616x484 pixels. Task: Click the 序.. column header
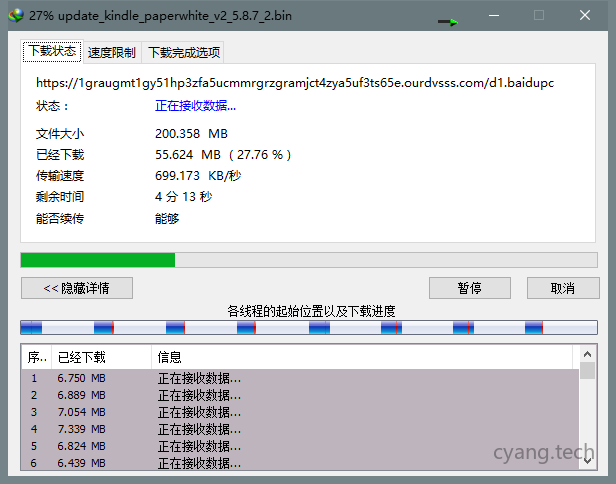(x=37, y=357)
